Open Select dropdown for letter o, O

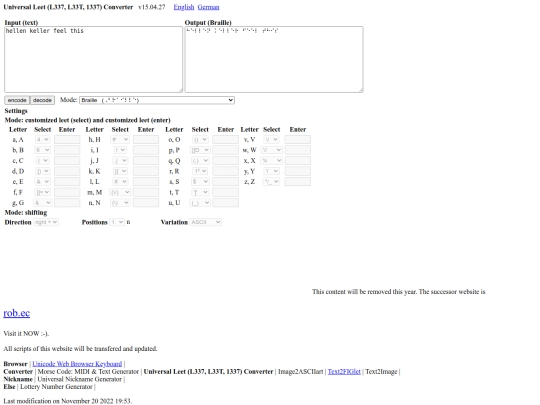[200, 139]
